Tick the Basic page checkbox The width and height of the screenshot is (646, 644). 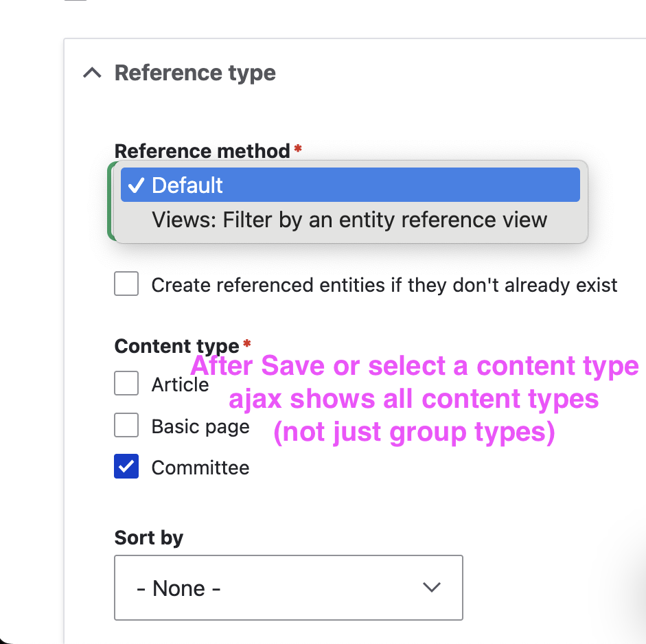(126, 426)
